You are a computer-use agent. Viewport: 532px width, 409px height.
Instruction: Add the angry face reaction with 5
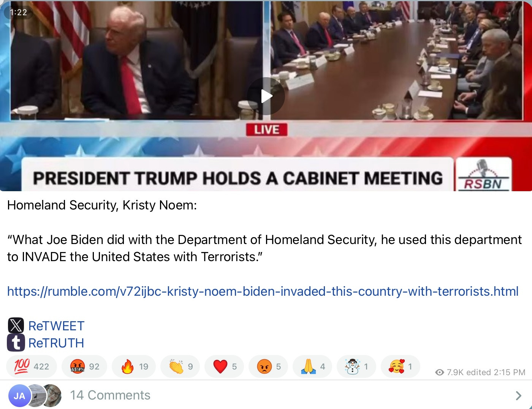pyautogui.click(x=268, y=366)
